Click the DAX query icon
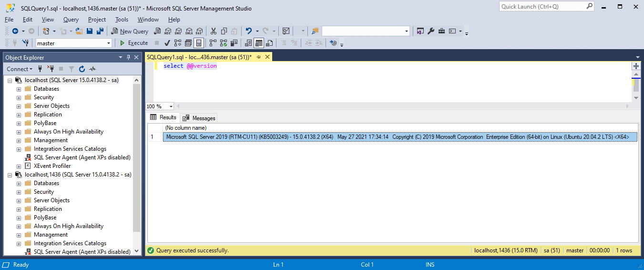The height and width of the screenshot is (270, 644). 199,31
